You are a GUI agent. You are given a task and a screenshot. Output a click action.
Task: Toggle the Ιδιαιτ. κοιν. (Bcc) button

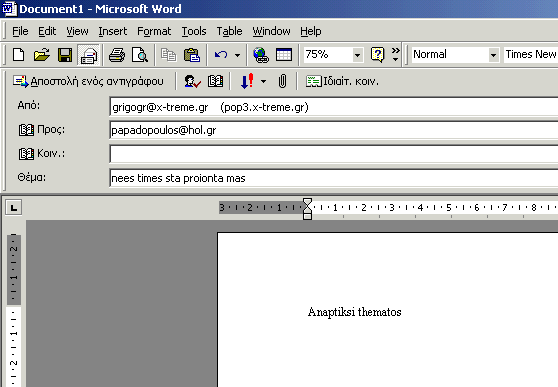pyautogui.click(x=342, y=82)
